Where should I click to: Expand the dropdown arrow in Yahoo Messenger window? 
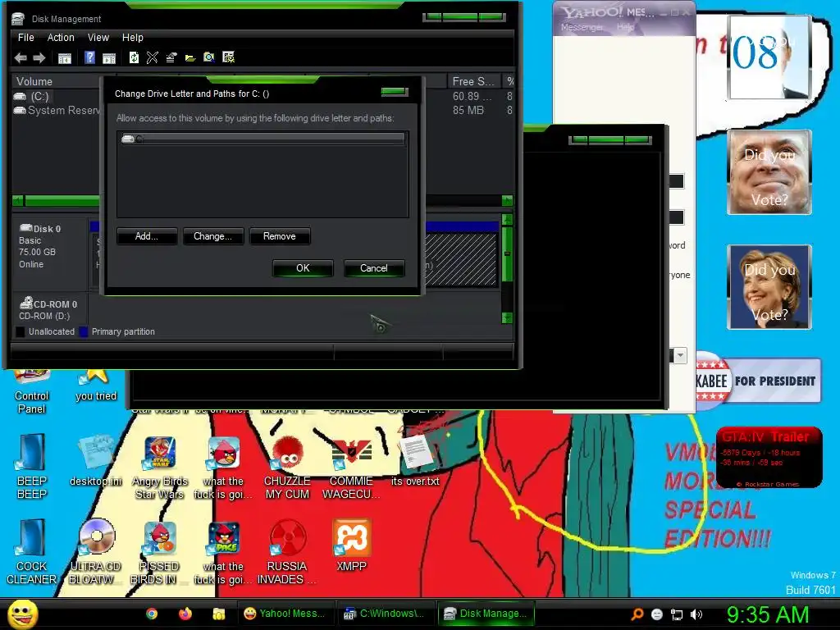tap(680, 355)
